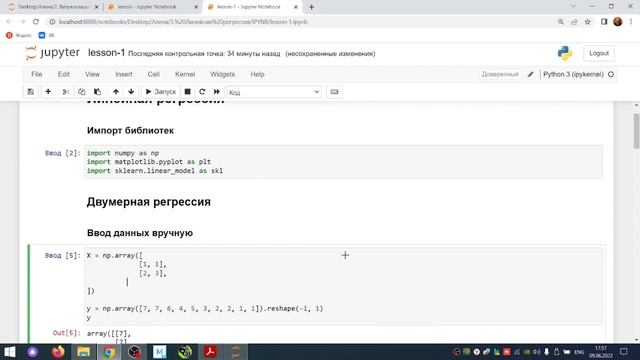This screenshot has height=360, width=640.
Task: Bookmark this page with the star icon
Action: tap(588, 22)
